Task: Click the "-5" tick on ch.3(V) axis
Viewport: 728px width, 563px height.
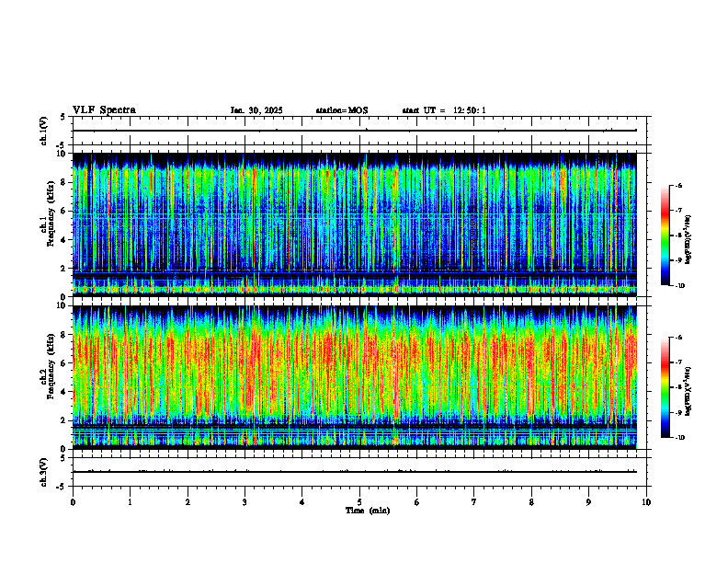Action: [62, 487]
